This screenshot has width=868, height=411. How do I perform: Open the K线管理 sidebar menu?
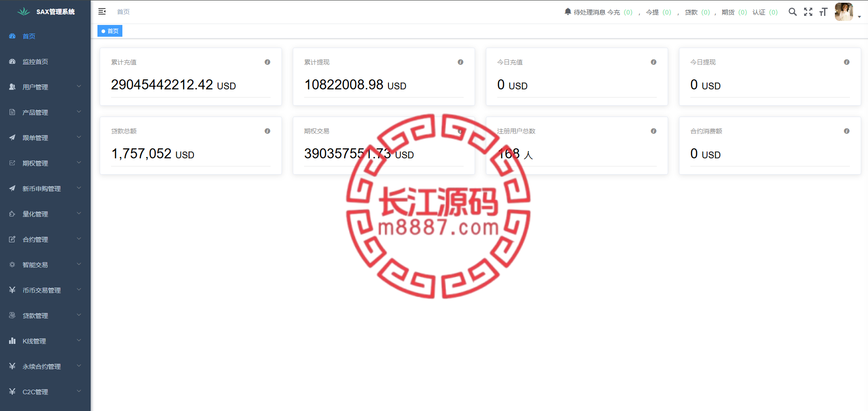pyautogui.click(x=45, y=341)
